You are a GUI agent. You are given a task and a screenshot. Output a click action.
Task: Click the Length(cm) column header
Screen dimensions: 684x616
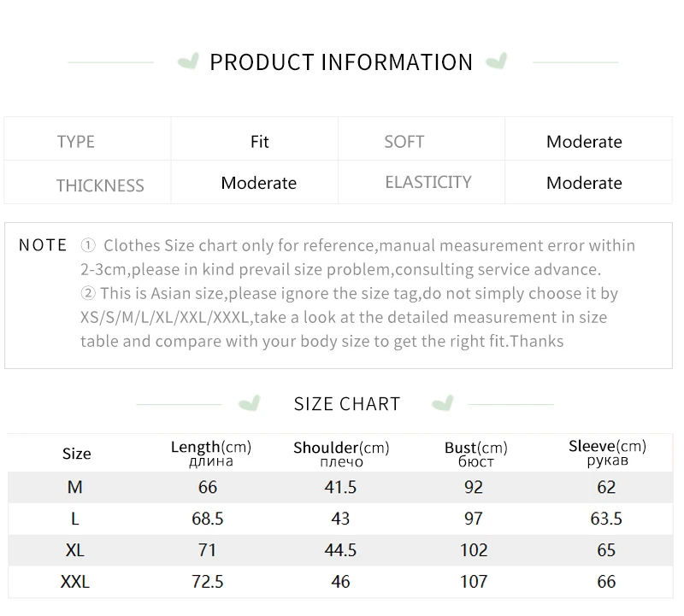(211, 453)
